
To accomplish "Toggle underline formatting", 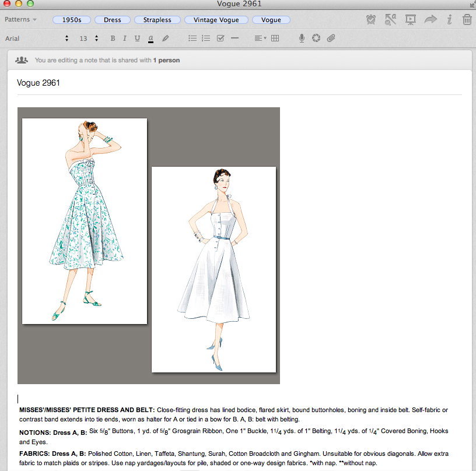I will (x=137, y=38).
